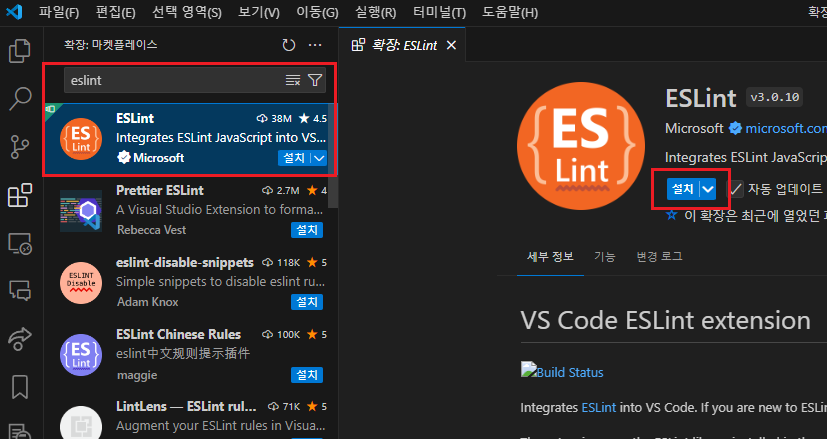This screenshot has width=827, height=439.
Task: Click the Microsoft verified publisher badge in details
Action: click(735, 128)
